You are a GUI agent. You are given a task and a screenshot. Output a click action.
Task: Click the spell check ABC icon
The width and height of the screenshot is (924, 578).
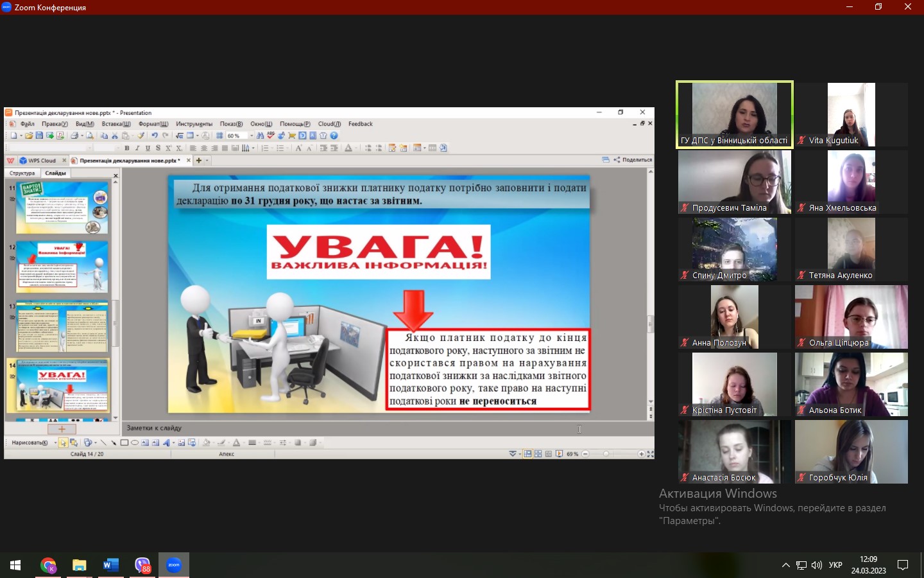click(x=271, y=136)
